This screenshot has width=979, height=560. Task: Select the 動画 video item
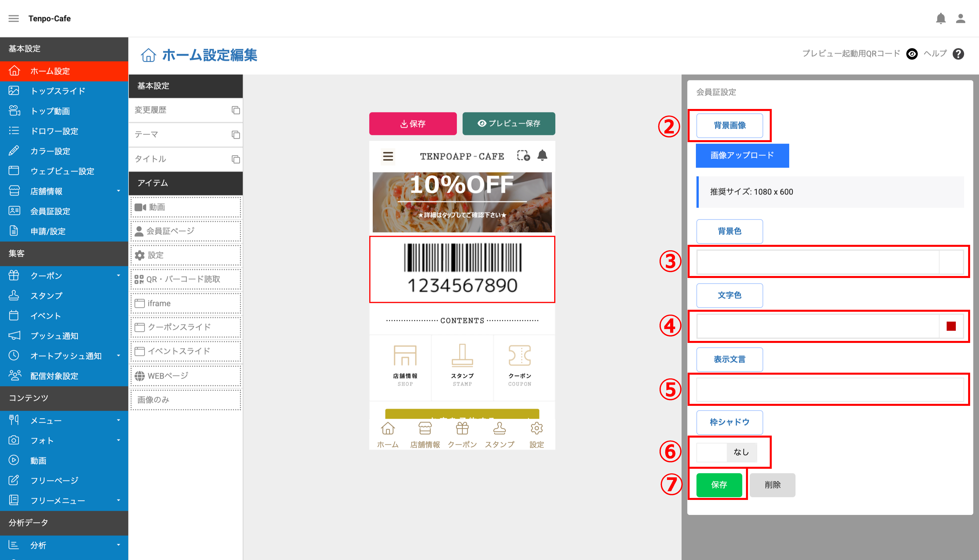pyautogui.click(x=186, y=207)
